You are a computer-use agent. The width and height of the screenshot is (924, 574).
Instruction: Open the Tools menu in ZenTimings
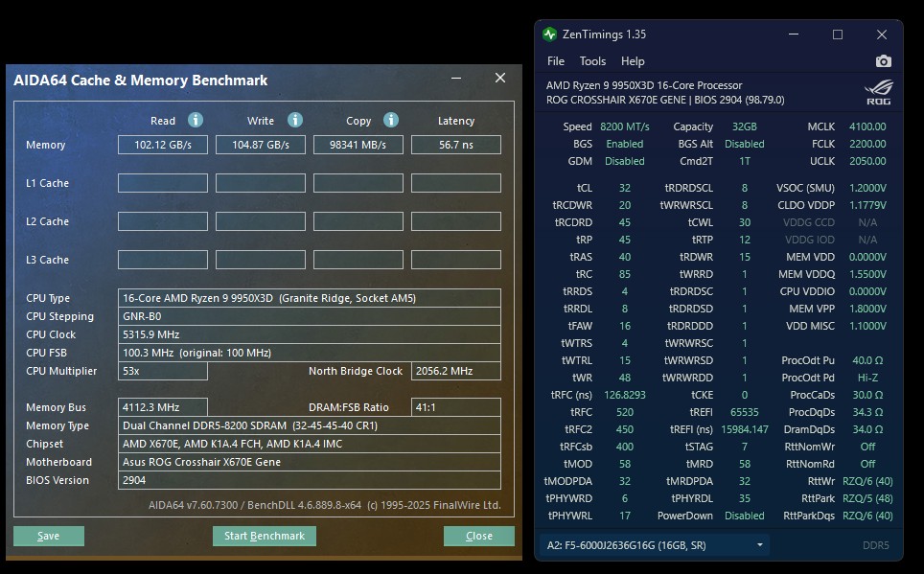592,61
